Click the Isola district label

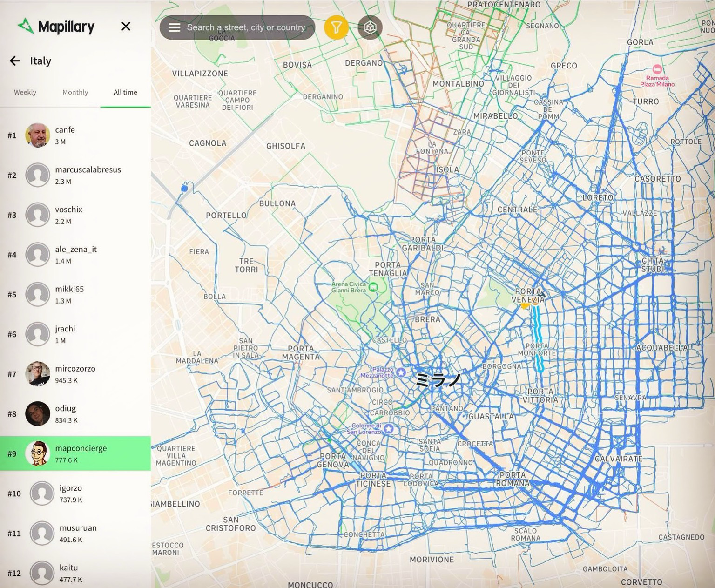tap(447, 169)
